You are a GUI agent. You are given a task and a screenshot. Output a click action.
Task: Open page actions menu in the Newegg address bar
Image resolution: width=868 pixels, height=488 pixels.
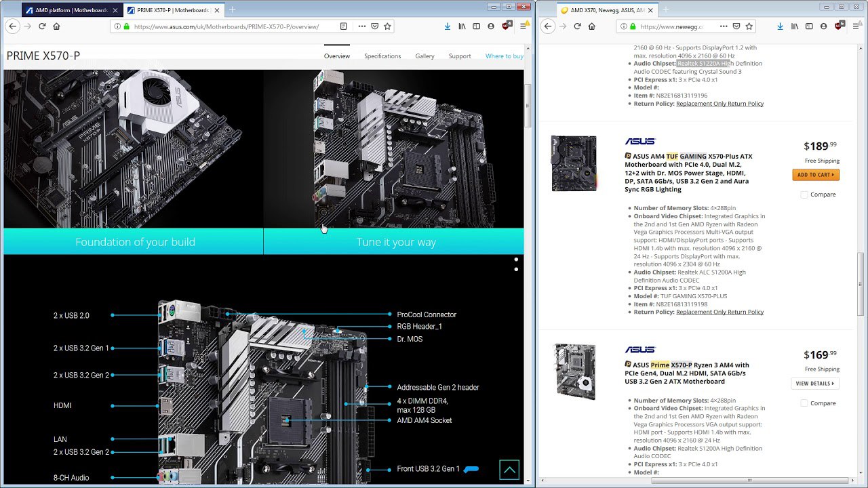click(x=724, y=26)
